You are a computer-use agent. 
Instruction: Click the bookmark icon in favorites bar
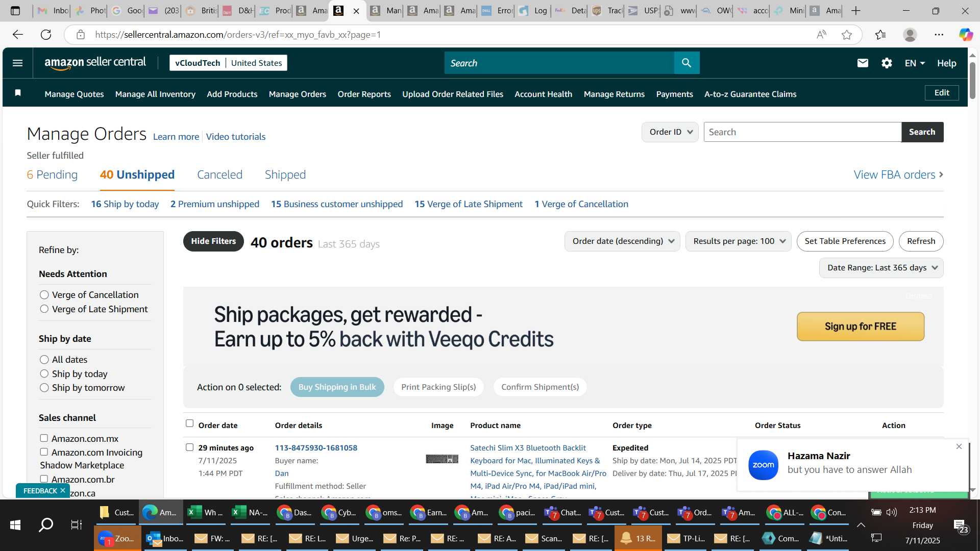click(18, 93)
